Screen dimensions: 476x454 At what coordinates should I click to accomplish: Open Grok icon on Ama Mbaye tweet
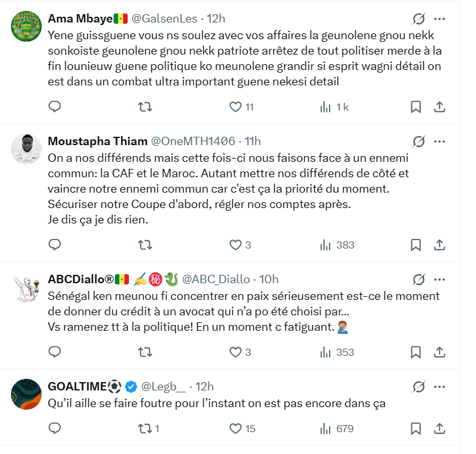[418, 17]
